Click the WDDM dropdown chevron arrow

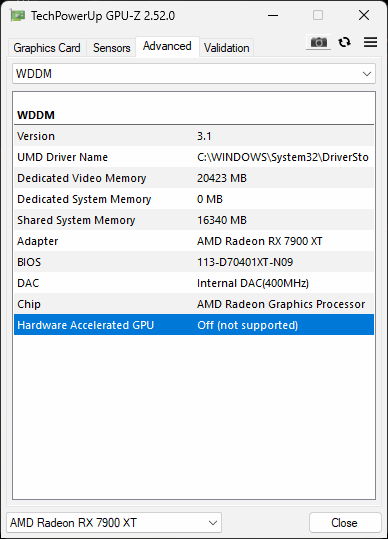367,74
